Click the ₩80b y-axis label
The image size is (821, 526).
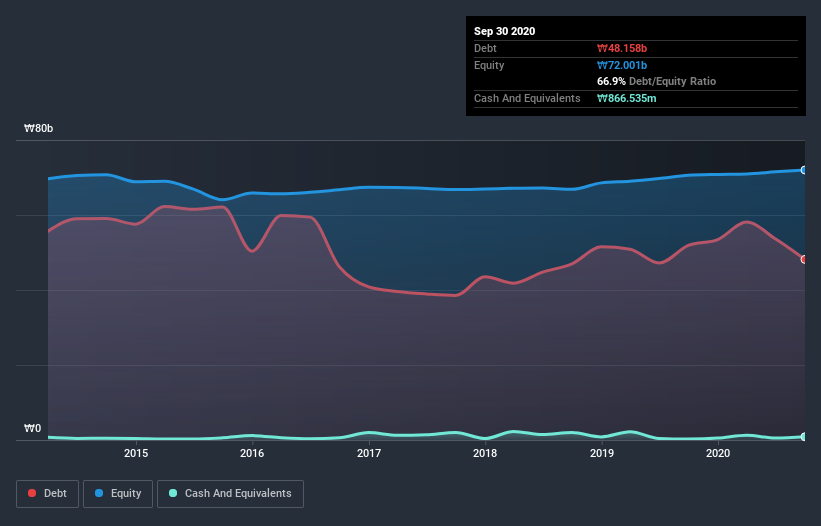tap(39, 129)
